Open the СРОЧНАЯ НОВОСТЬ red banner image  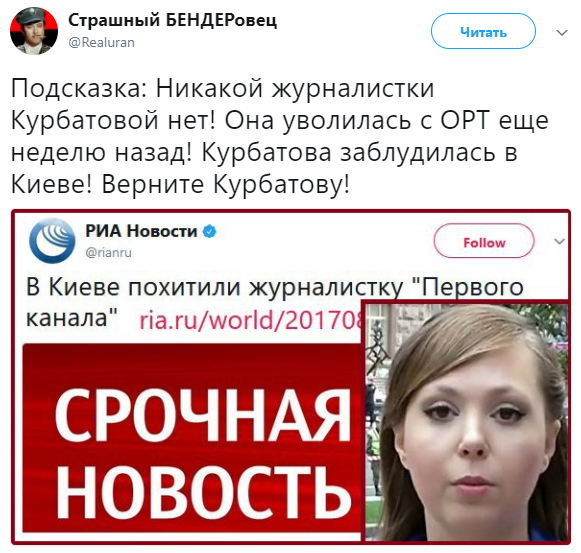(x=192, y=438)
